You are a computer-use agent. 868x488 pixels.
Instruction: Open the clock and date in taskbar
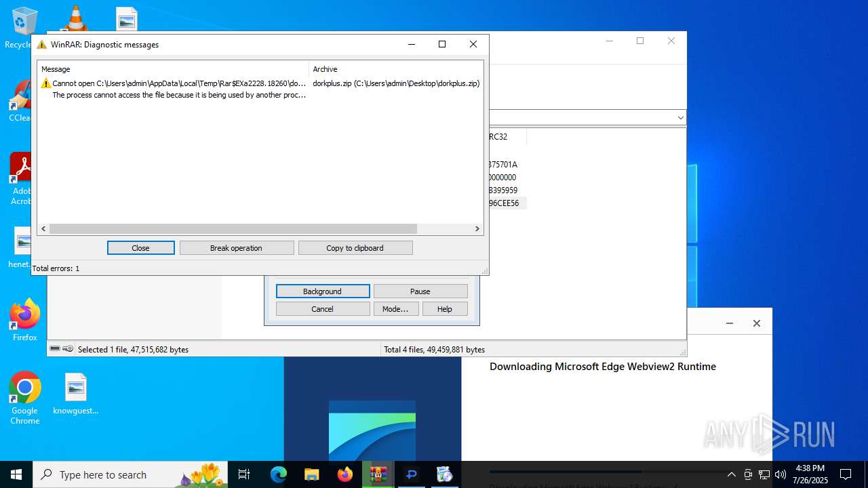[810, 474]
